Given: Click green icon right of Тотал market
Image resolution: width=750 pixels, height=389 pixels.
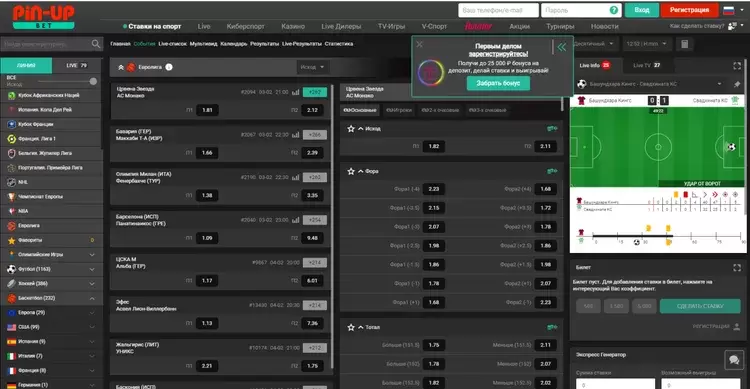Looking at the screenshot, I should tap(552, 327).
